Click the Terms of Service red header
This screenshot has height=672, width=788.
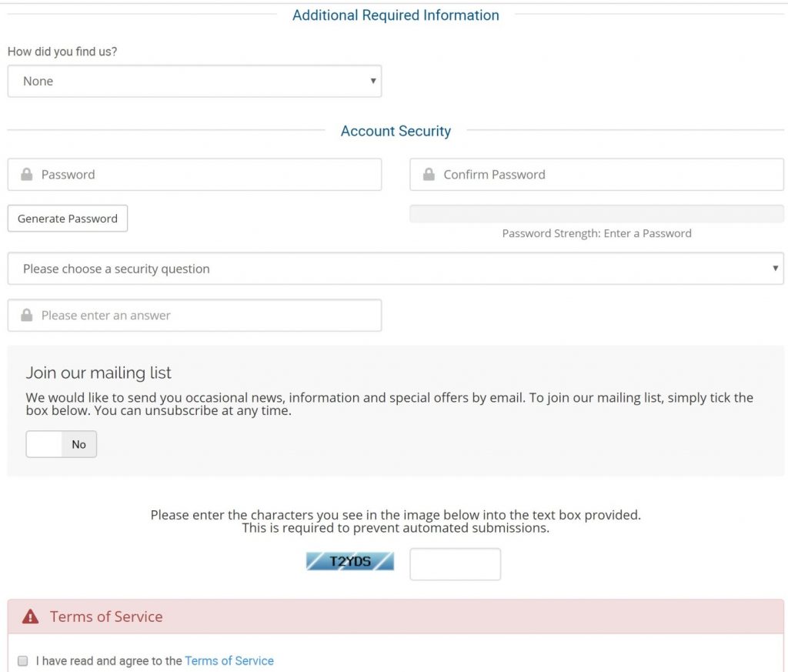coord(396,617)
